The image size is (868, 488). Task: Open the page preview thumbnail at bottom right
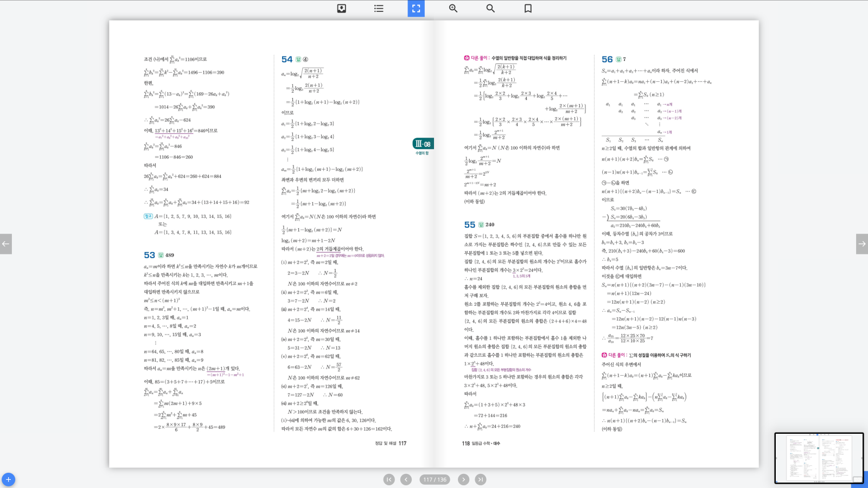819,457
